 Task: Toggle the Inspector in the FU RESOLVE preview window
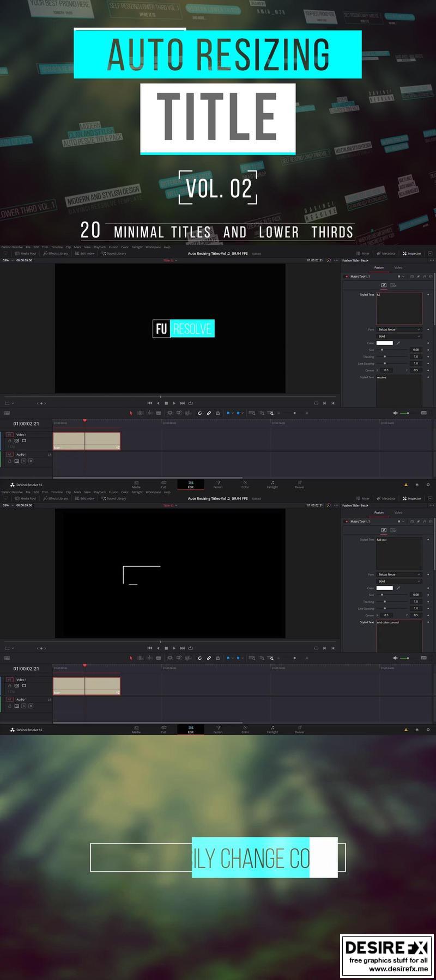click(411, 253)
